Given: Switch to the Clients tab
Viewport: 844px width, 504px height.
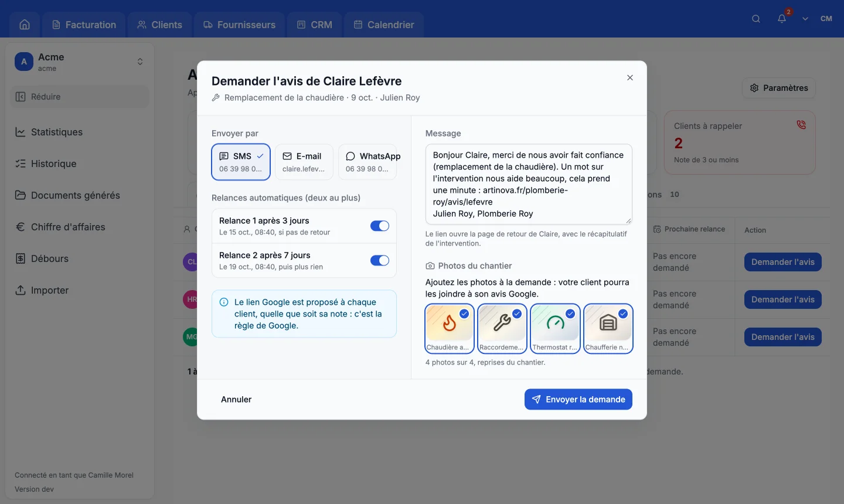Looking at the screenshot, I should (160, 25).
